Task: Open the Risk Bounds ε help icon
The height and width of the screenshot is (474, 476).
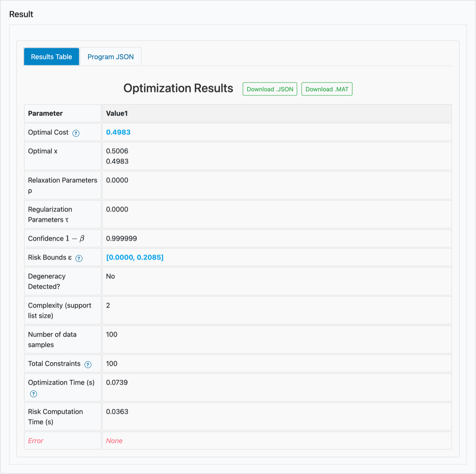Action: pos(79,259)
